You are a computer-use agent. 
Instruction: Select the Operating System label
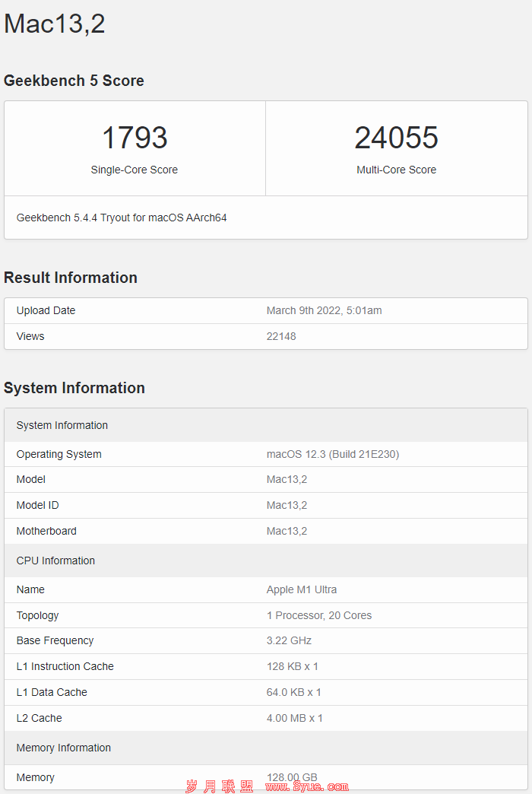point(59,454)
